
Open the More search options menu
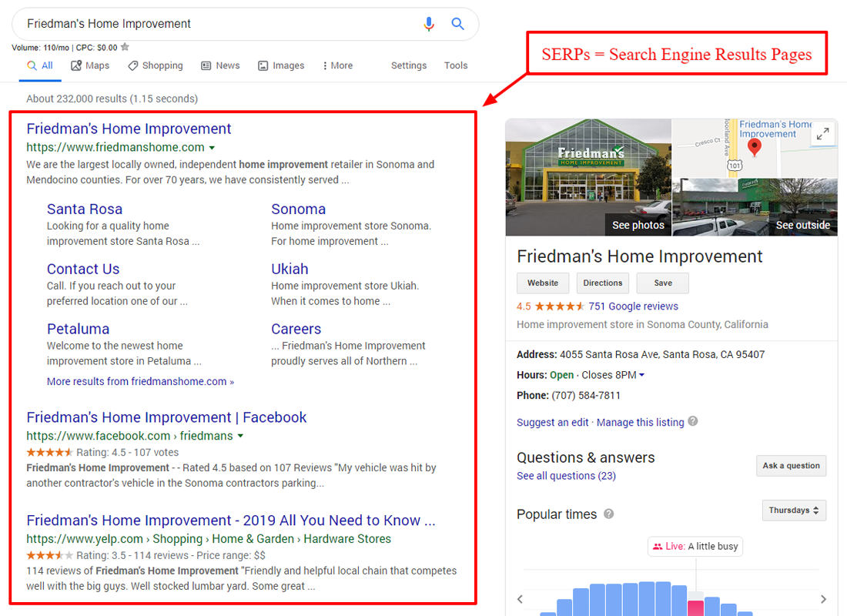click(337, 65)
